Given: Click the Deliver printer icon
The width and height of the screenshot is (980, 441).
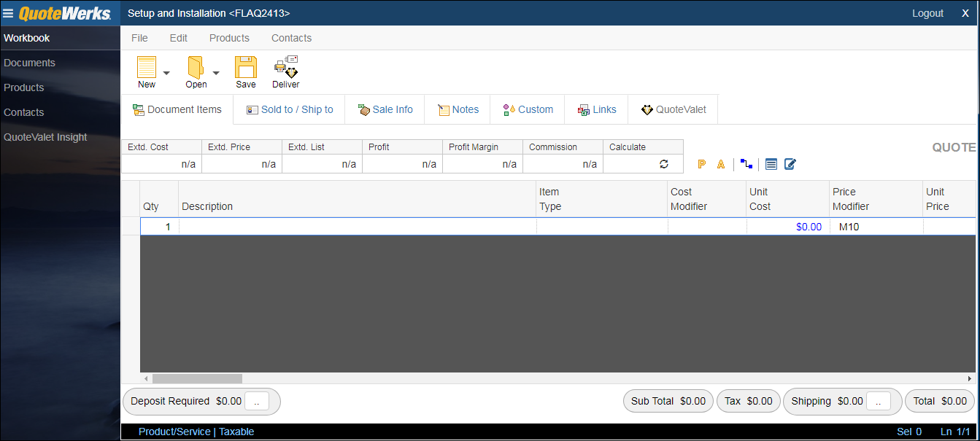Looking at the screenshot, I should [x=286, y=67].
